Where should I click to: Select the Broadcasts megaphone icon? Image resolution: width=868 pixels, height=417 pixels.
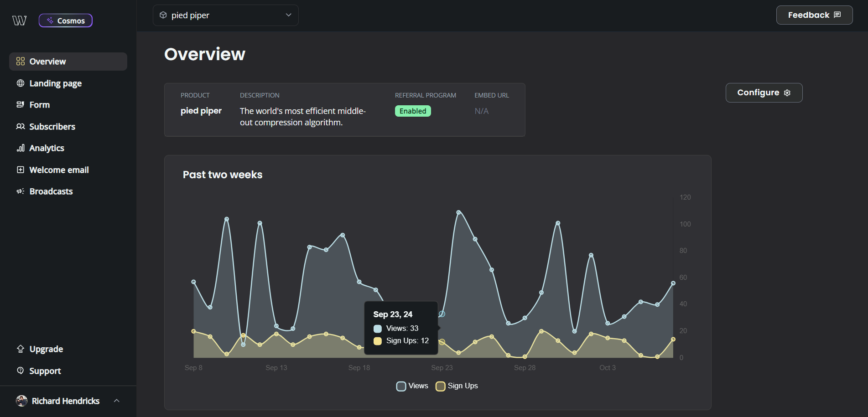[20, 191]
